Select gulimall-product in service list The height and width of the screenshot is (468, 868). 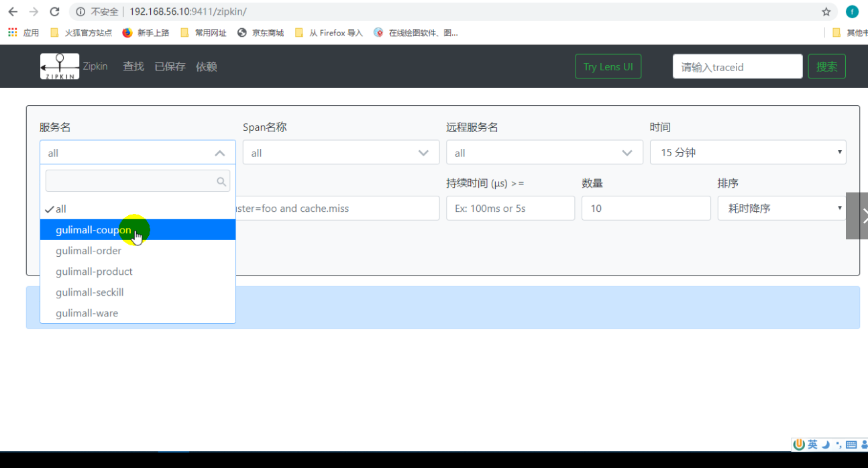pos(138,272)
